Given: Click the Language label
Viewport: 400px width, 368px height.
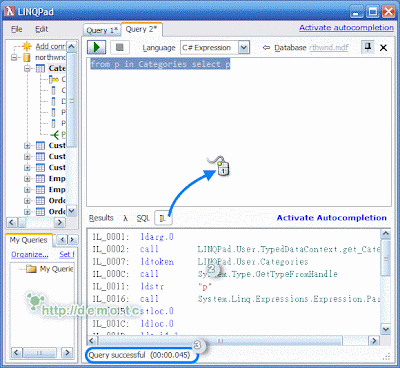Looking at the screenshot, I should tap(159, 48).
